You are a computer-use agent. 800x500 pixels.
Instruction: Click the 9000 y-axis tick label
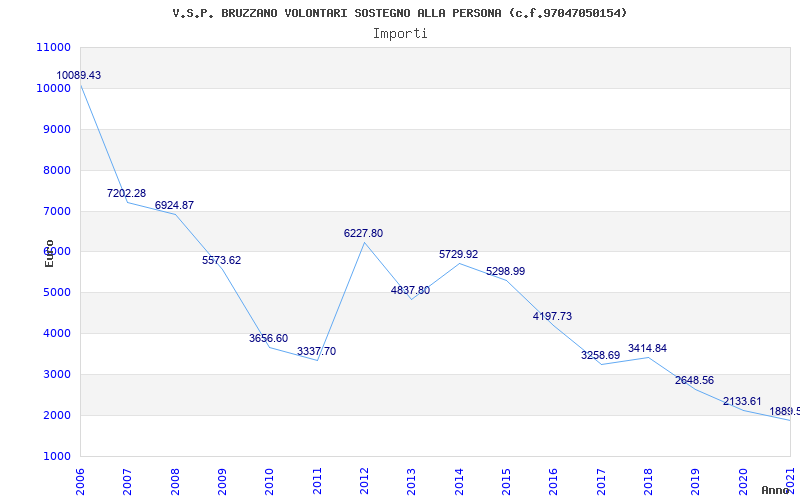(57, 129)
